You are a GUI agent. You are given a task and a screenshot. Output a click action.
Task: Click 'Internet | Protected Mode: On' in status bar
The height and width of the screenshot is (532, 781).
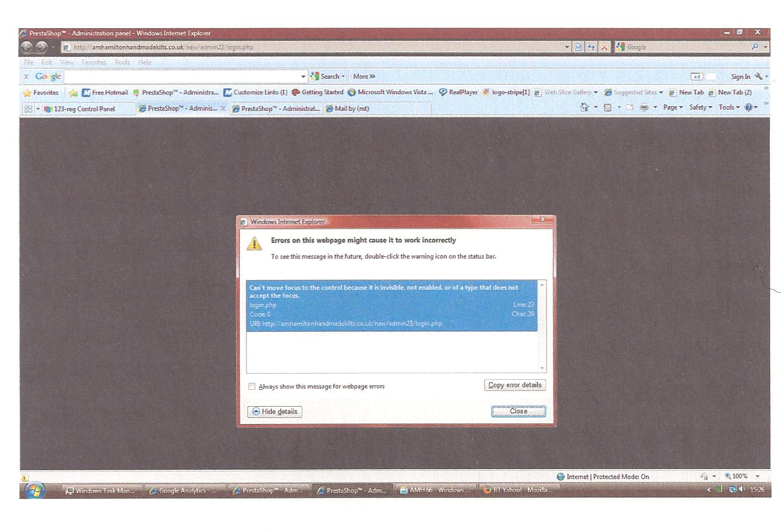tap(603, 476)
